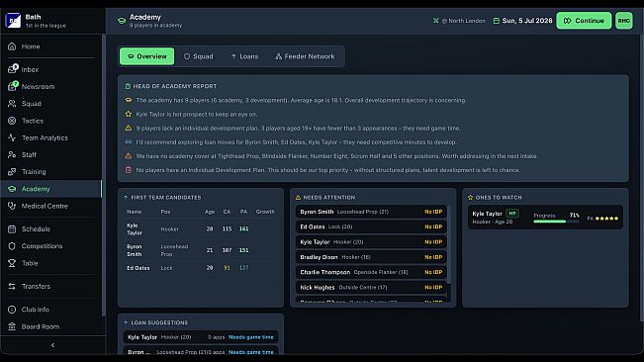Click Kyle Taylor's 71% progress bar
This screenshot has height=362, width=644.
[x=556, y=222]
